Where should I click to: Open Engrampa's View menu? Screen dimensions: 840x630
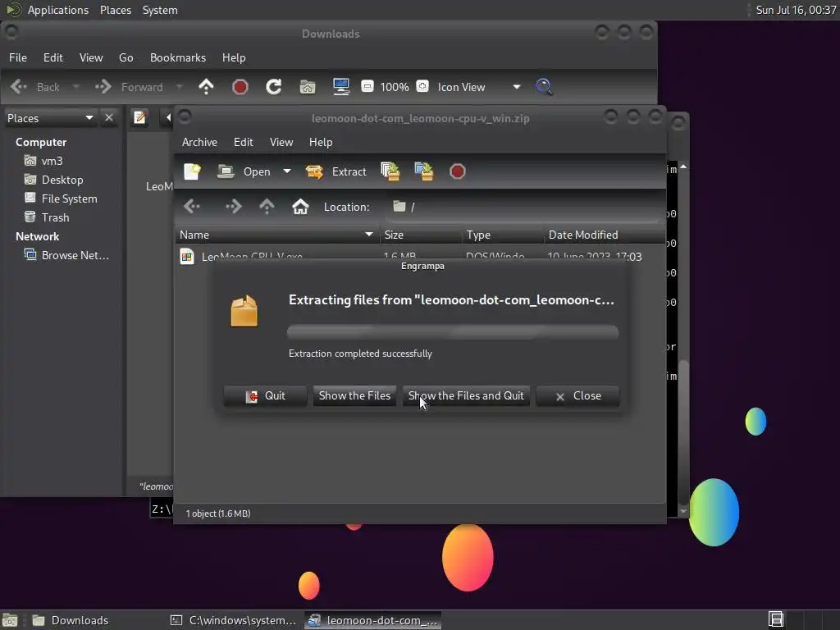click(x=281, y=142)
